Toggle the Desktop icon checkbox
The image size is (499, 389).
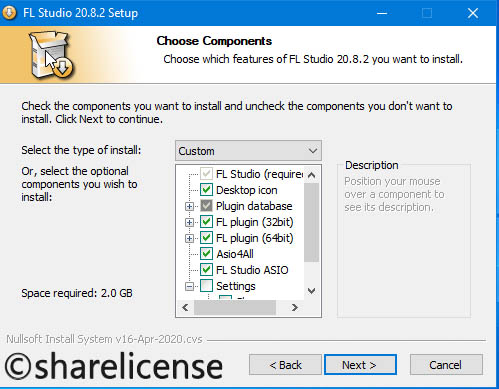206,190
